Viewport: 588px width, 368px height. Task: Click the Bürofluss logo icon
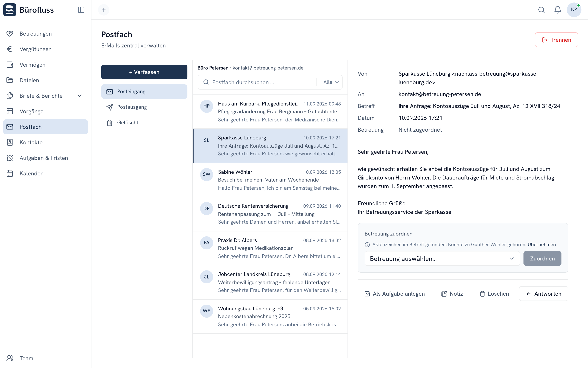click(x=10, y=10)
